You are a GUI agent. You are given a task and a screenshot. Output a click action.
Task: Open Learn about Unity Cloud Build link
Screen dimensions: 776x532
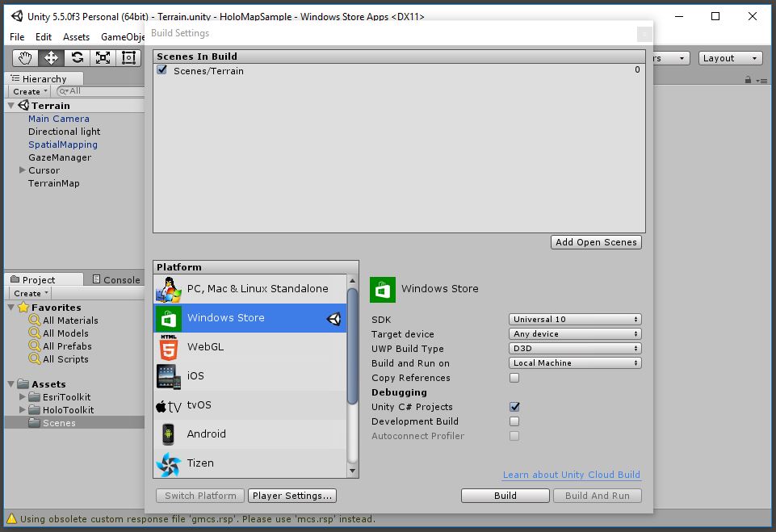pyautogui.click(x=572, y=475)
